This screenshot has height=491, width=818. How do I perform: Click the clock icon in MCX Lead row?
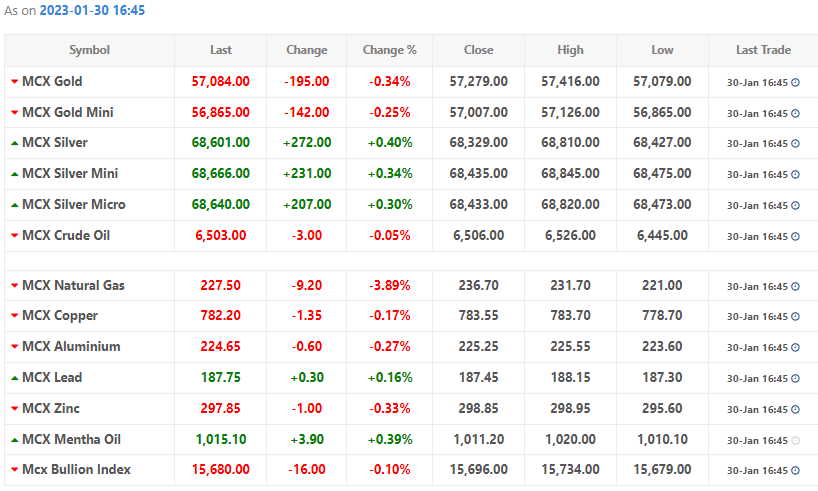pos(795,378)
